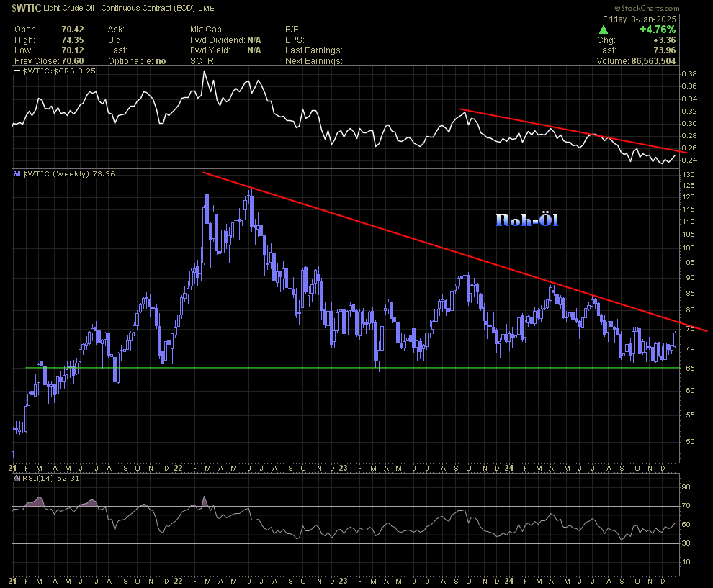This screenshot has height=588, width=713.
Task: Click 30 on the RSI axis
Action: pyautogui.click(x=686, y=543)
